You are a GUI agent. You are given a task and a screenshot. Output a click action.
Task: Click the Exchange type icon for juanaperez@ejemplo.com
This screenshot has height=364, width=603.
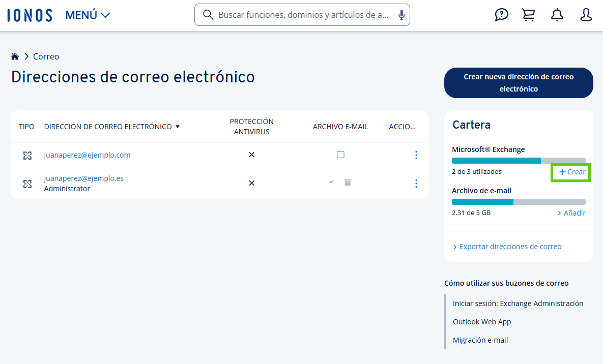coord(27,155)
